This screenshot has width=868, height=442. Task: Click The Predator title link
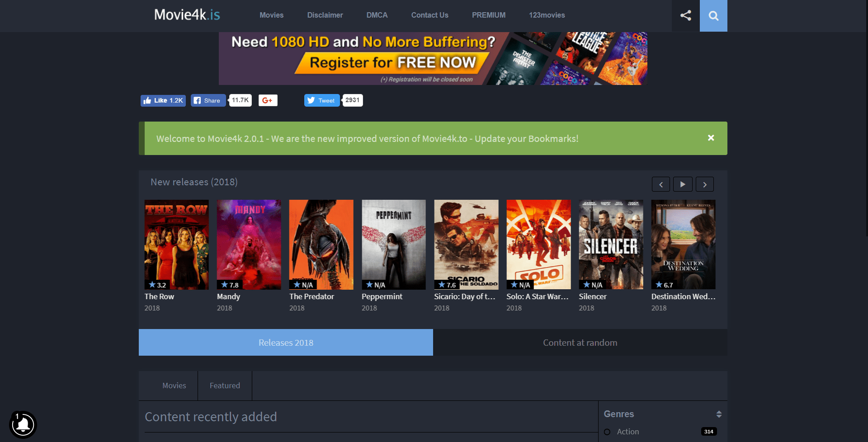click(311, 296)
